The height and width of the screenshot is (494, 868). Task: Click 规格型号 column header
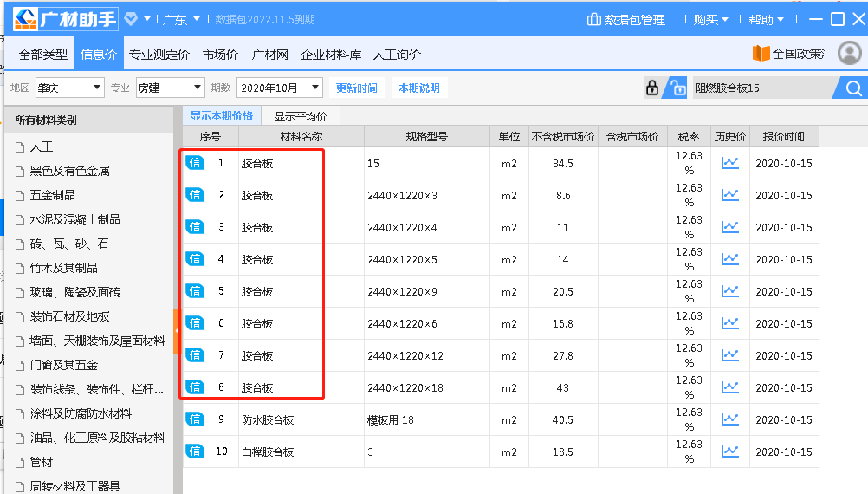[427, 136]
